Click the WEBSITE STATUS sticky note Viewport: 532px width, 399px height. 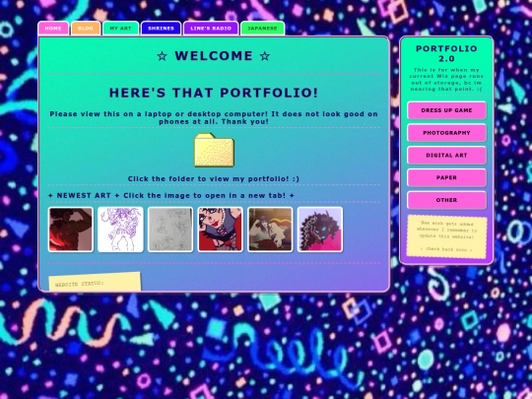point(95,283)
